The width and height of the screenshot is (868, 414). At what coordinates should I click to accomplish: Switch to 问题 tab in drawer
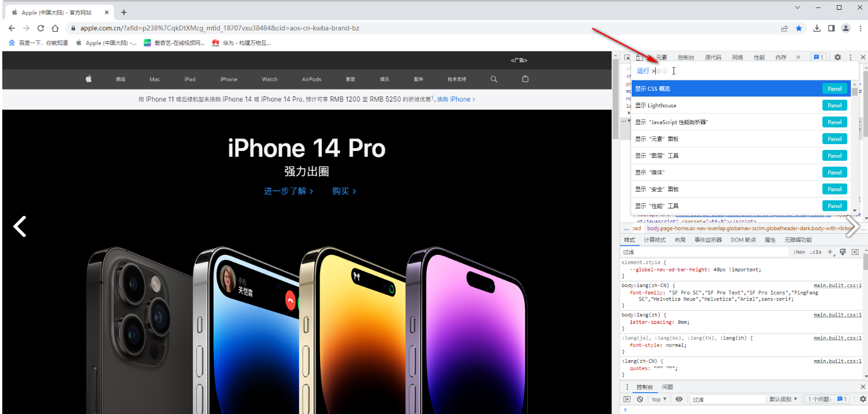[667, 387]
